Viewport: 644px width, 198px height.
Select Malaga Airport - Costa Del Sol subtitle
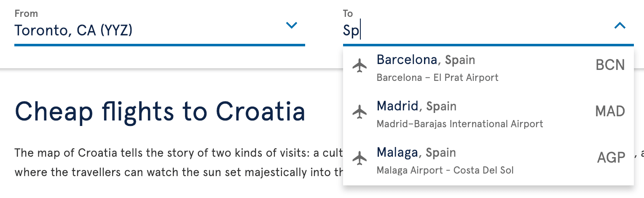(x=445, y=170)
